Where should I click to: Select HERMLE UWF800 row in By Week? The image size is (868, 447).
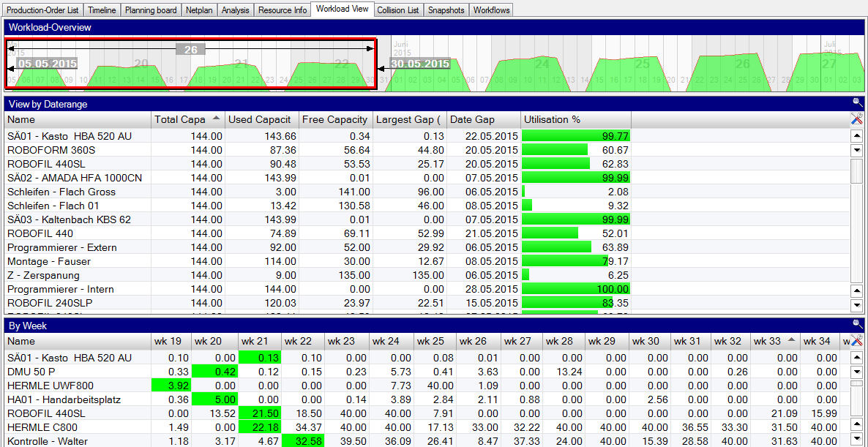(x=427, y=386)
